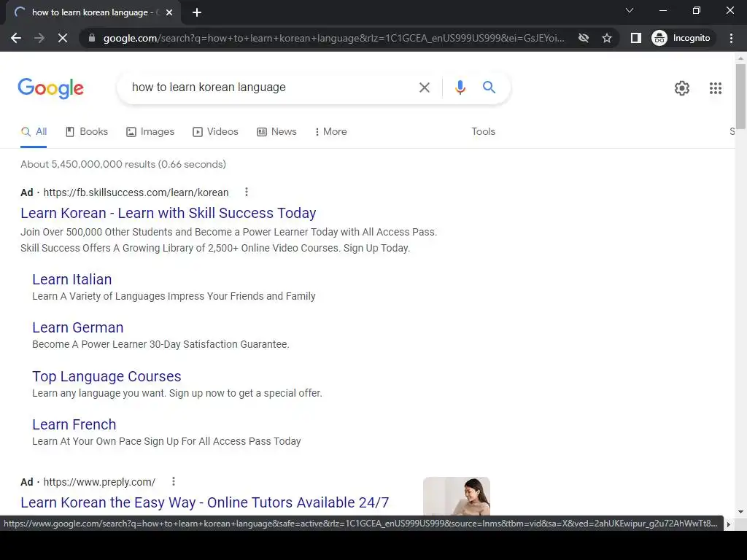Click the address bar URL
The width and height of the screenshot is (747, 560).
coord(333,38)
